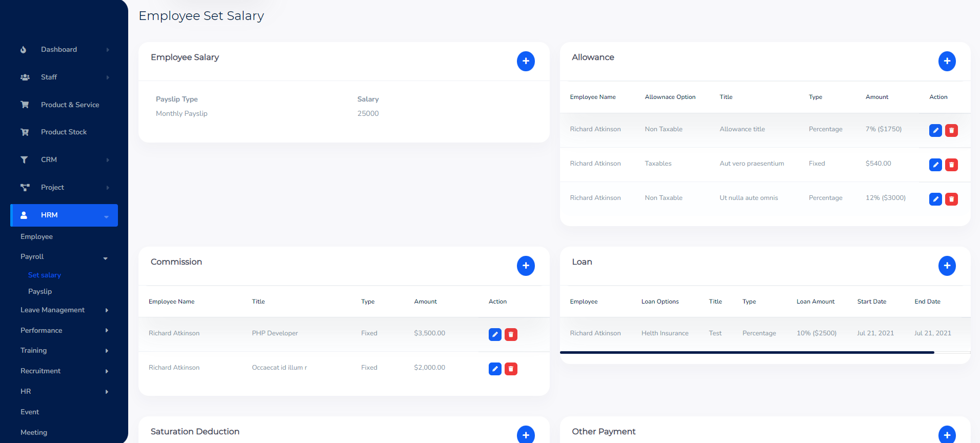Edit the Allowance title allowance row
The image size is (980, 443).
pos(935,130)
